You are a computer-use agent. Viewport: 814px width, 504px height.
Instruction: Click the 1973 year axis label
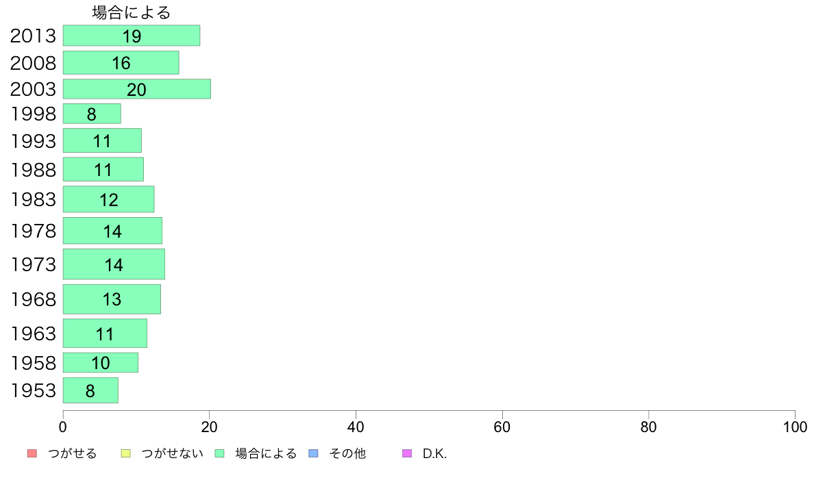33,265
